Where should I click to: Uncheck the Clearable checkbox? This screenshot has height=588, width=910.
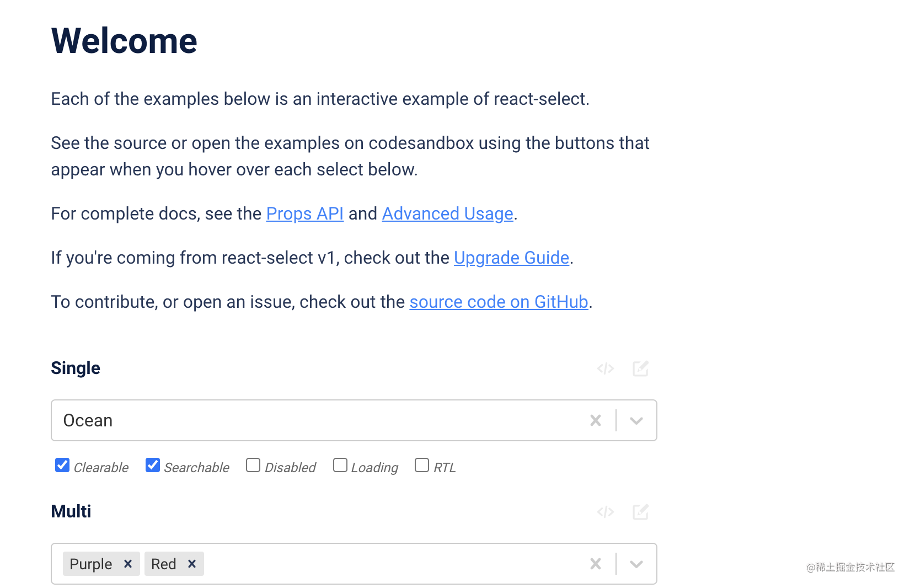click(62, 466)
